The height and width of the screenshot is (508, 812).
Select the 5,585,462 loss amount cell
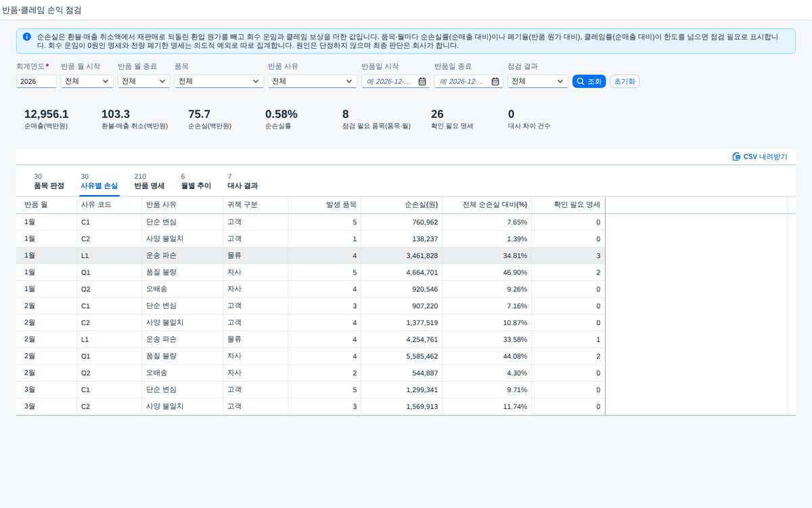click(x=401, y=356)
